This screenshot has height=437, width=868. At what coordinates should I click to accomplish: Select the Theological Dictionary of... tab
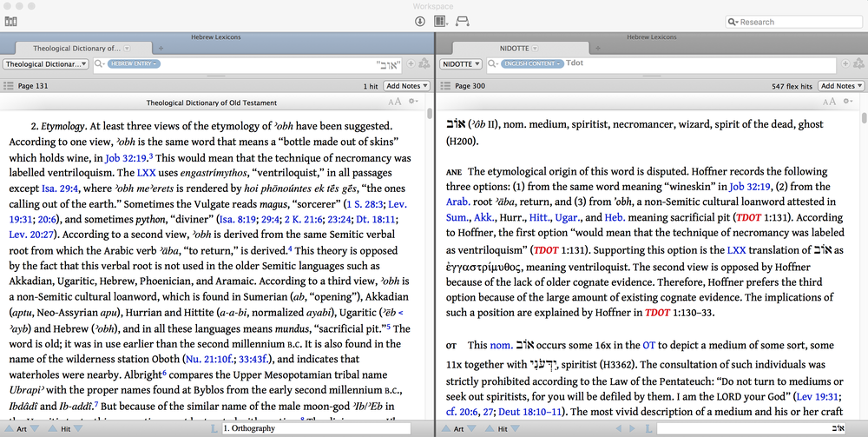(76, 49)
